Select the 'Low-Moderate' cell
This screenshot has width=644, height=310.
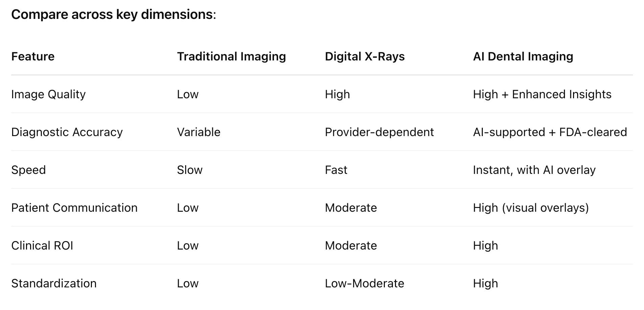364,283
